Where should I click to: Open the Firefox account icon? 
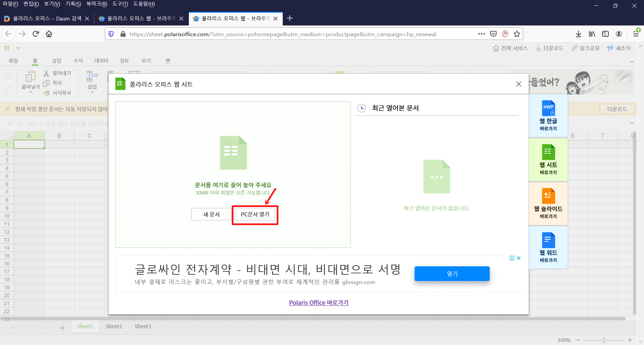tap(619, 34)
